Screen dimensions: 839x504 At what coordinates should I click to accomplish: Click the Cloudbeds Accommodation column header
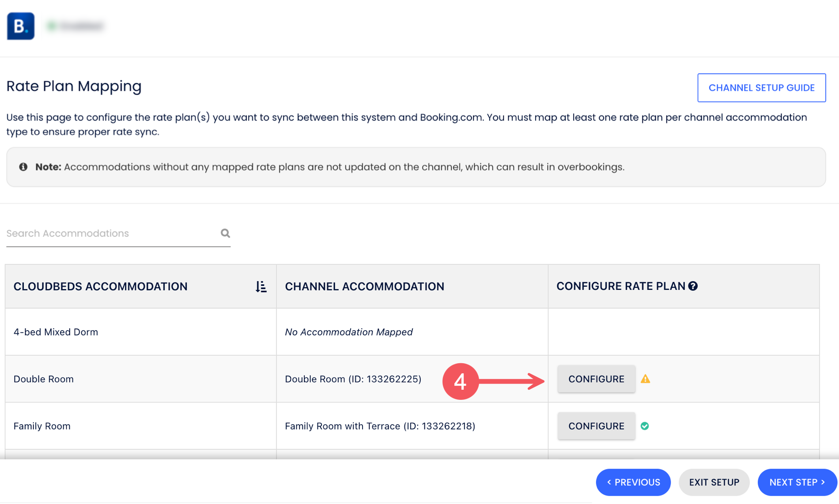point(101,286)
